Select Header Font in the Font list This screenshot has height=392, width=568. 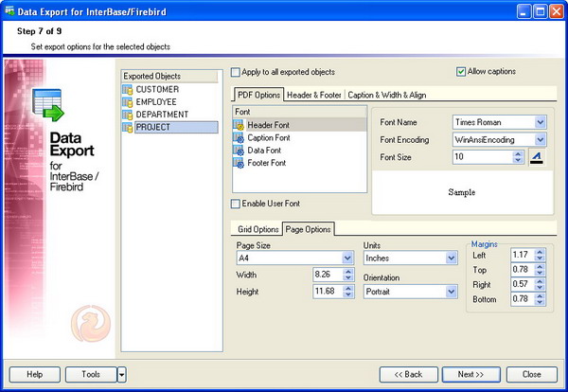[x=269, y=125]
